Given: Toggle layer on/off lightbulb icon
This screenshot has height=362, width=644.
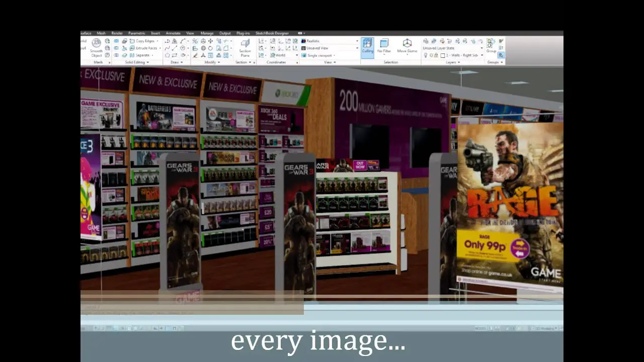Looking at the screenshot, I should (426, 55).
